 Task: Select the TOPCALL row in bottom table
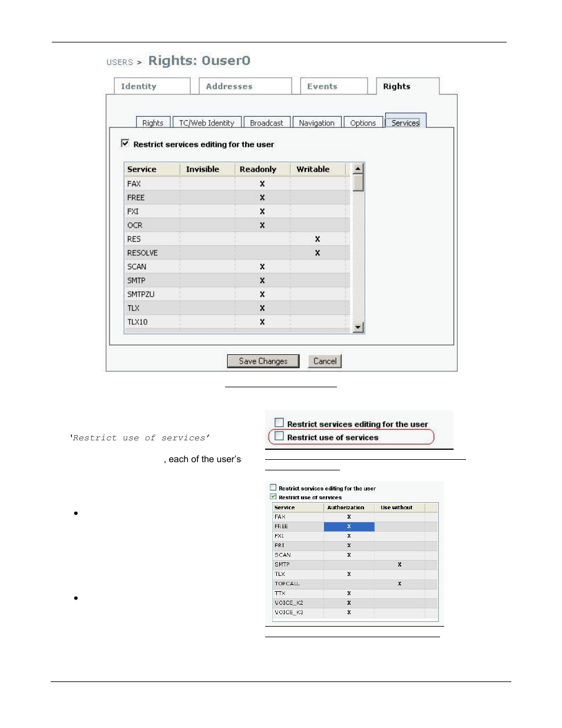(355, 584)
